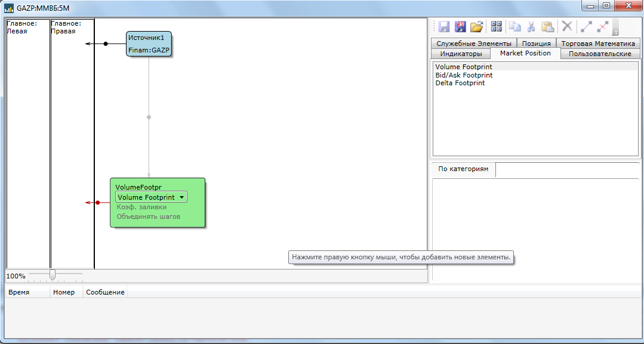
Task: Switch to the Пользовательские tab
Action: coord(600,54)
